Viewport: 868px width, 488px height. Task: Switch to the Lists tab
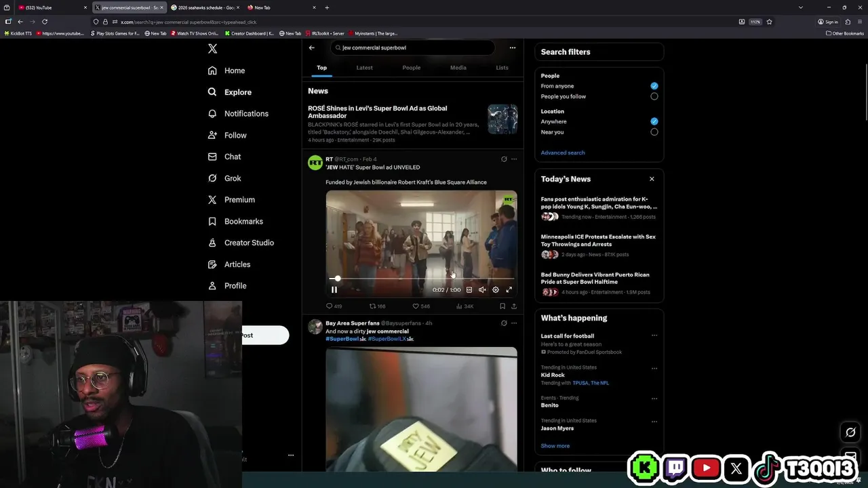pyautogui.click(x=502, y=68)
